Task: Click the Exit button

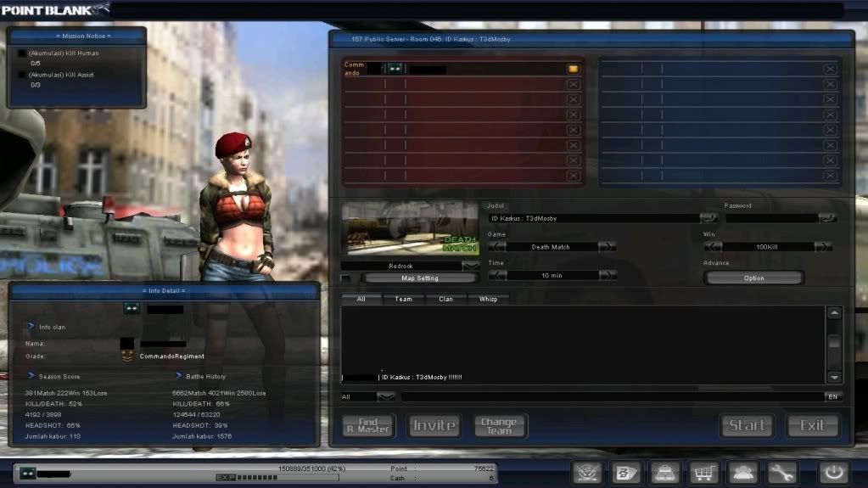Action: 812,425
